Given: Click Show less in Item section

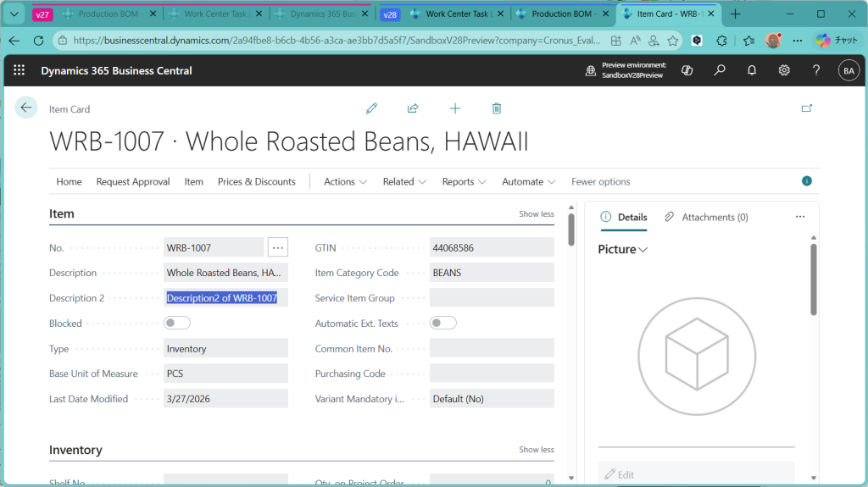Looking at the screenshot, I should pos(536,214).
